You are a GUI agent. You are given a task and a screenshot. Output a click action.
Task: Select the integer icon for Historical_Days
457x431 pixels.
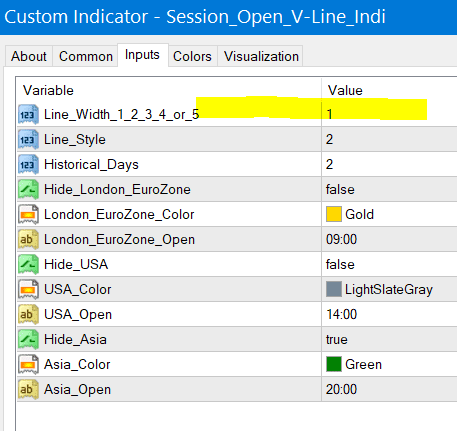(x=28, y=164)
